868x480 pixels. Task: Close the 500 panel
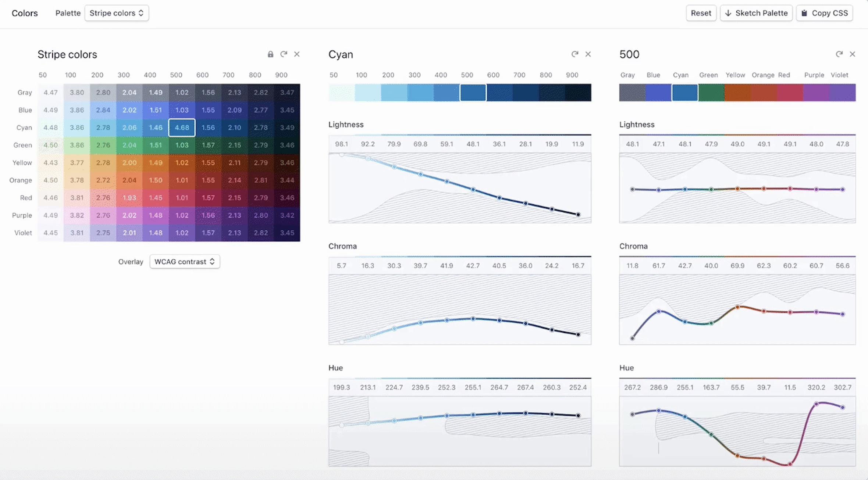[853, 54]
